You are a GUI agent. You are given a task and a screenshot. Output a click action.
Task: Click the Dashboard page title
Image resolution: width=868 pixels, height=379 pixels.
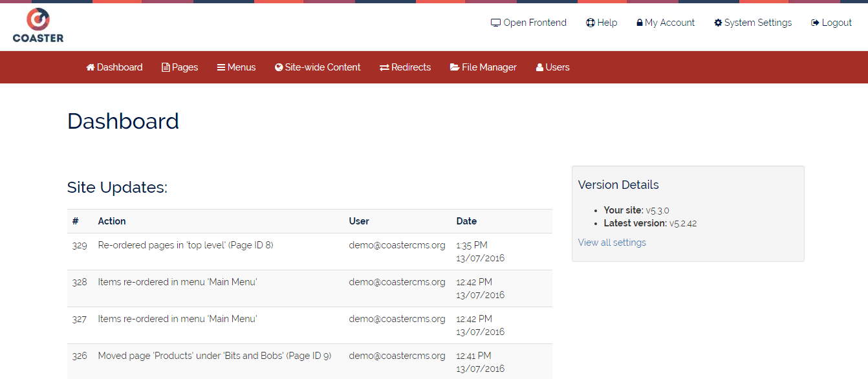click(x=123, y=122)
